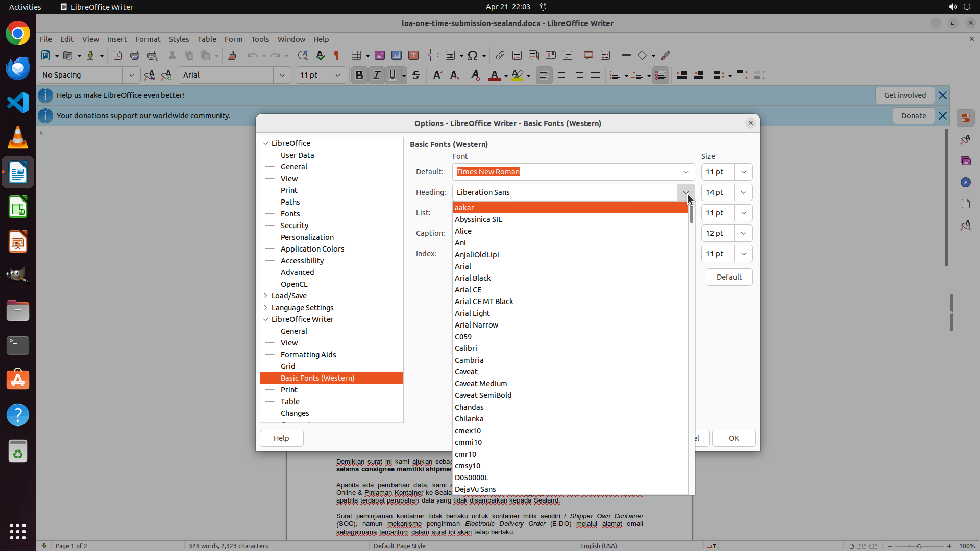The image size is (980, 551).
Task: Click the Insert Special Character omega icon
Action: pyautogui.click(x=473, y=55)
